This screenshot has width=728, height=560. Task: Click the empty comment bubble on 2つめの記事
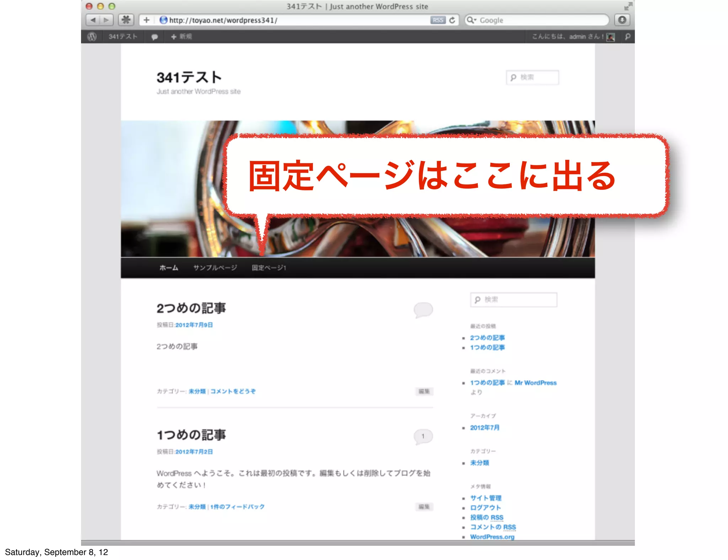click(423, 310)
